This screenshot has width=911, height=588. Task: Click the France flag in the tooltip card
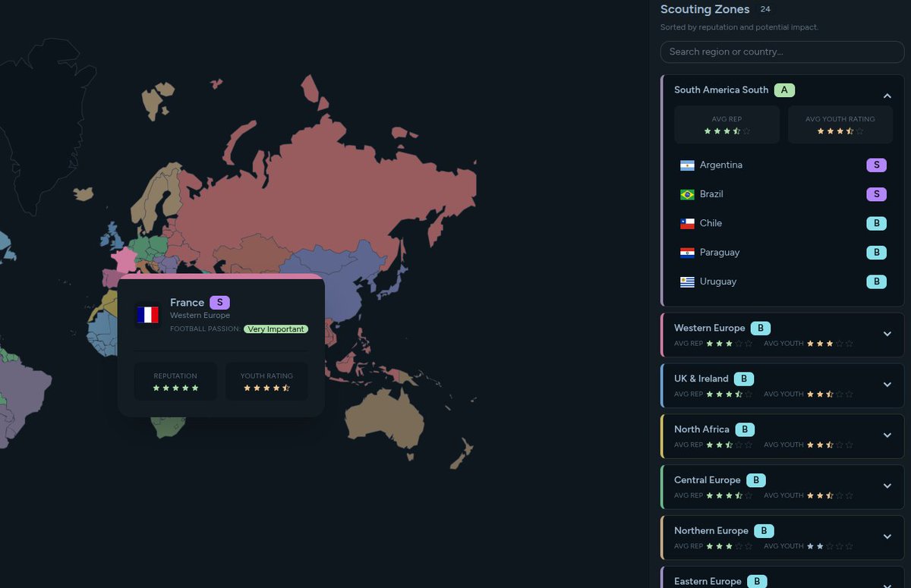pyautogui.click(x=147, y=315)
